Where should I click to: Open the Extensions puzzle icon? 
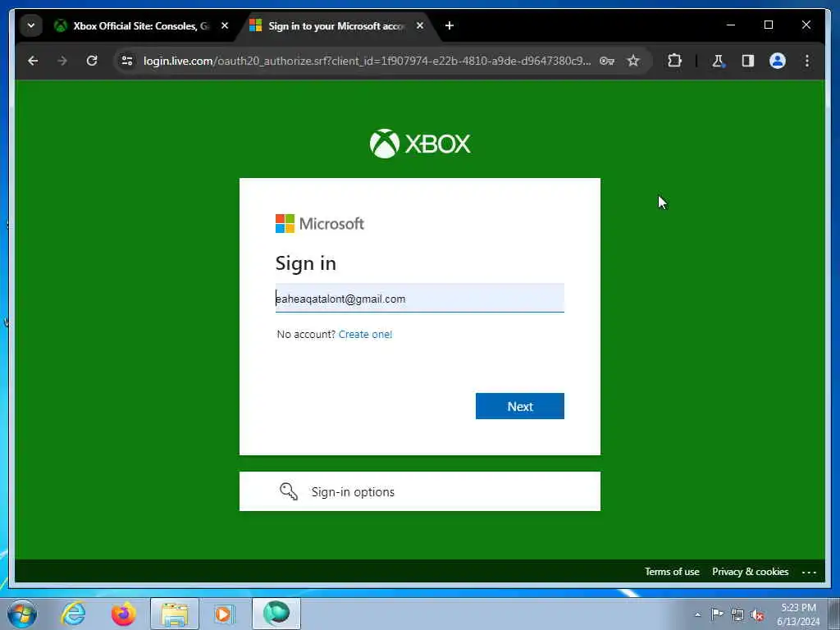pyautogui.click(x=674, y=61)
